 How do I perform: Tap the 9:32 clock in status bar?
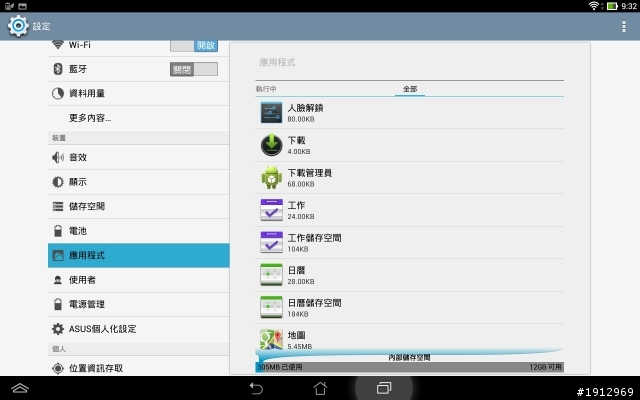tap(629, 6)
